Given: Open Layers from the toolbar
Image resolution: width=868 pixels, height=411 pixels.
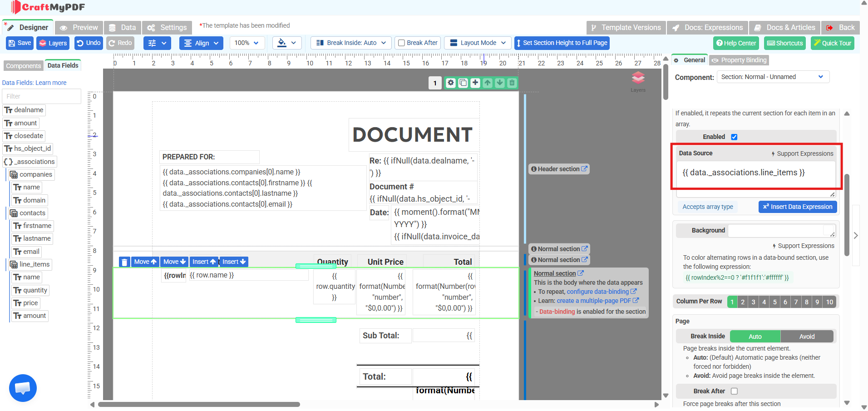Looking at the screenshot, I should [53, 43].
